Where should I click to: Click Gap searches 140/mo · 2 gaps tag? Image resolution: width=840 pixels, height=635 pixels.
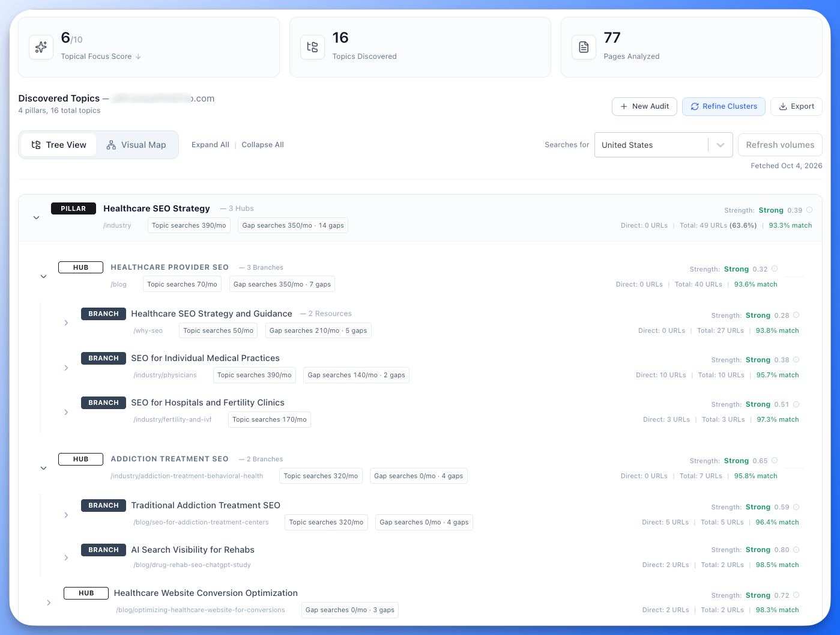356,375
